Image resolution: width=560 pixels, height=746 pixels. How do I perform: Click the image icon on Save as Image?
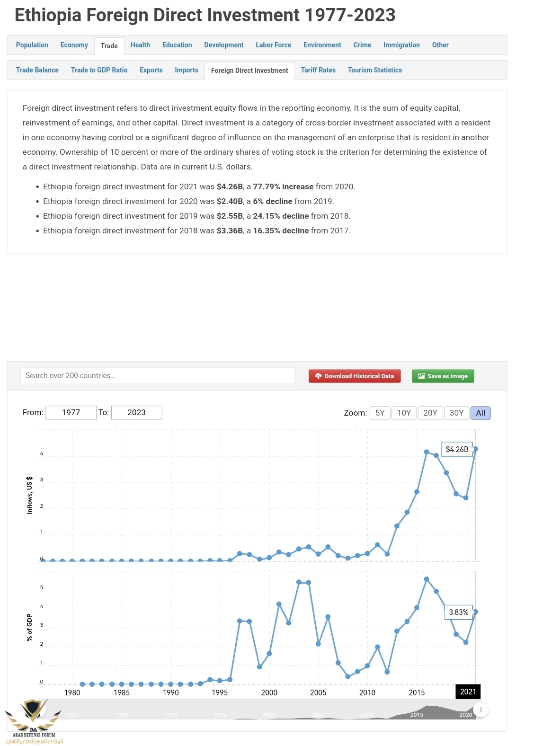[x=421, y=376]
